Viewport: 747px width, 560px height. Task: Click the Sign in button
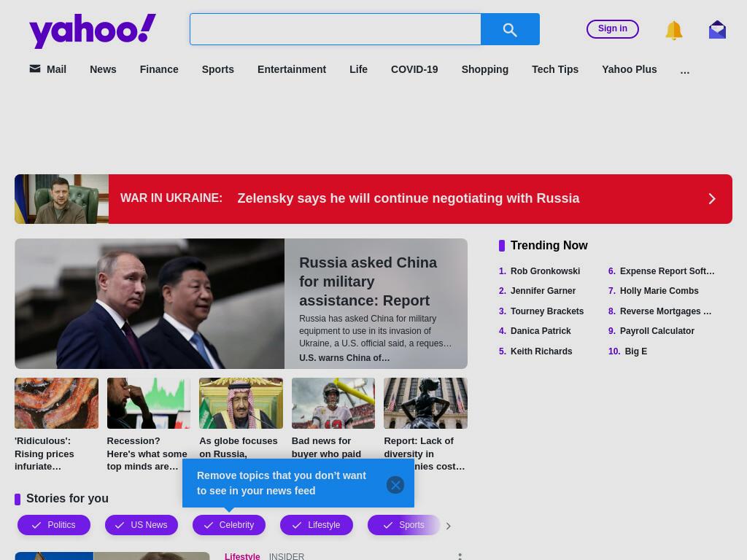(612, 28)
